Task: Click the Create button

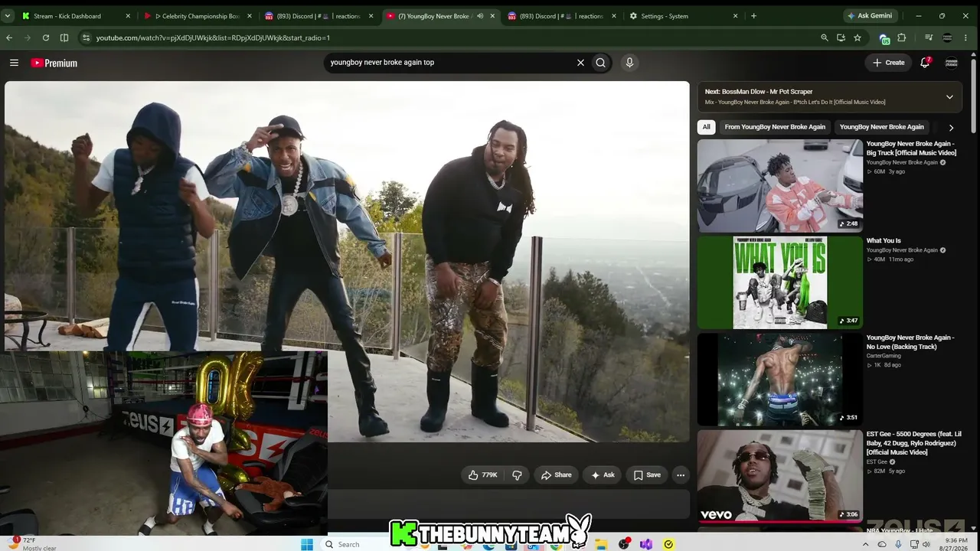Action: (889, 63)
